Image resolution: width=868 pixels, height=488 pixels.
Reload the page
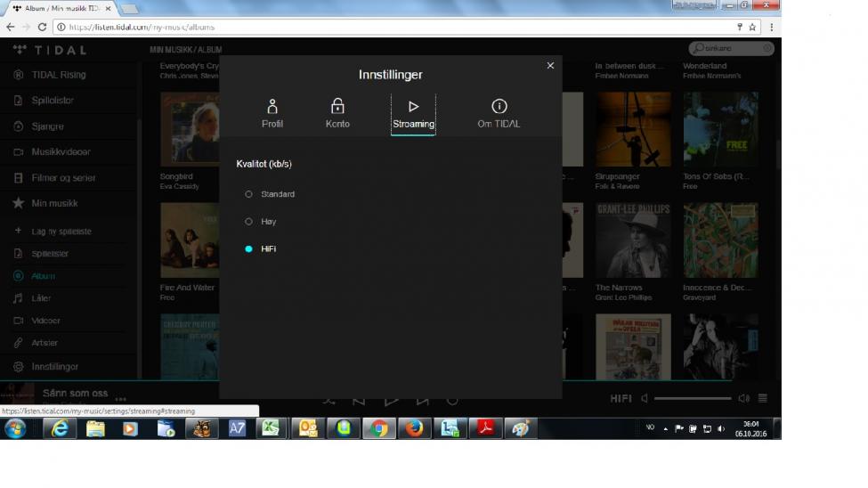coord(42,27)
